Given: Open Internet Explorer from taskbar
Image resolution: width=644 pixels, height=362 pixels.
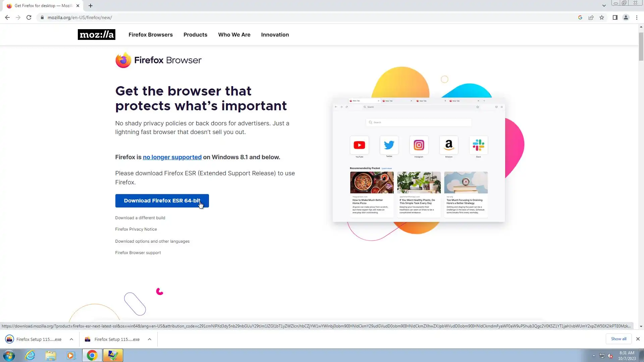Looking at the screenshot, I should [x=30, y=355].
